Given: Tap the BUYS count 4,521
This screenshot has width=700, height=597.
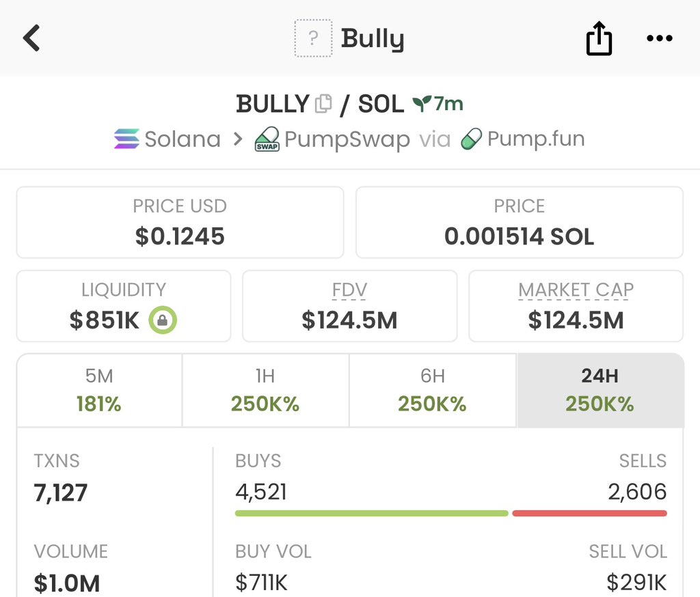Looking at the screenshot, I should 261,492.
